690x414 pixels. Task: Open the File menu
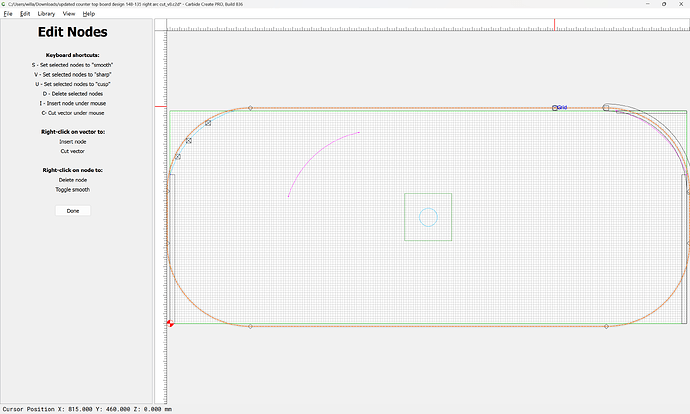pyautogui.click(x=8, y=14)
